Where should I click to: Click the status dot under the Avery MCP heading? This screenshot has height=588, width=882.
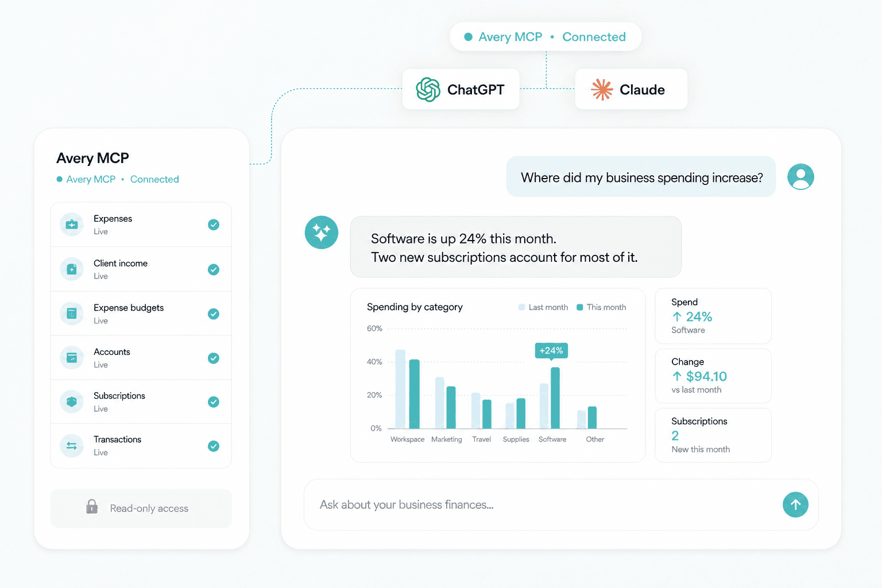pyautogui.click(x=59, y=179)
